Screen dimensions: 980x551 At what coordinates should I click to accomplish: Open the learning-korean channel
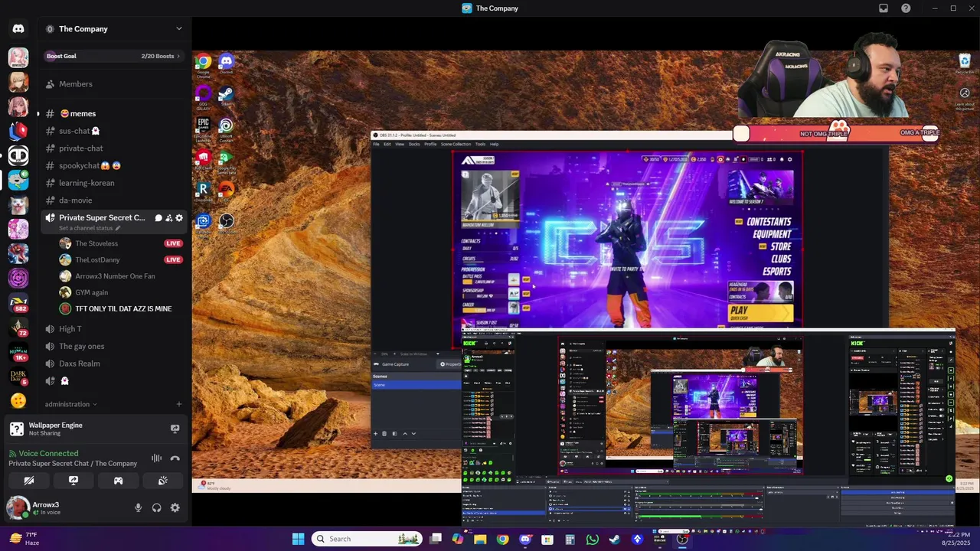pos(115,183)
